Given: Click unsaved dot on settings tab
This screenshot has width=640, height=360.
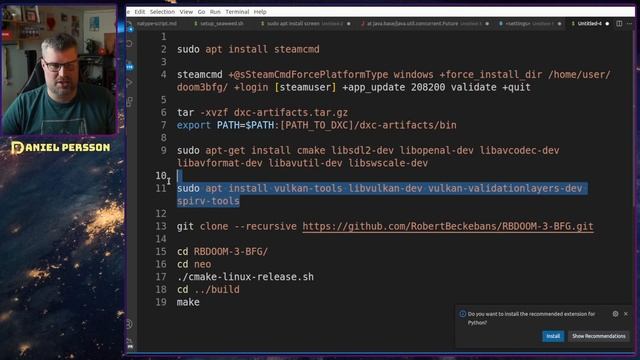Looking at the screenshot, I should (560, 24).
